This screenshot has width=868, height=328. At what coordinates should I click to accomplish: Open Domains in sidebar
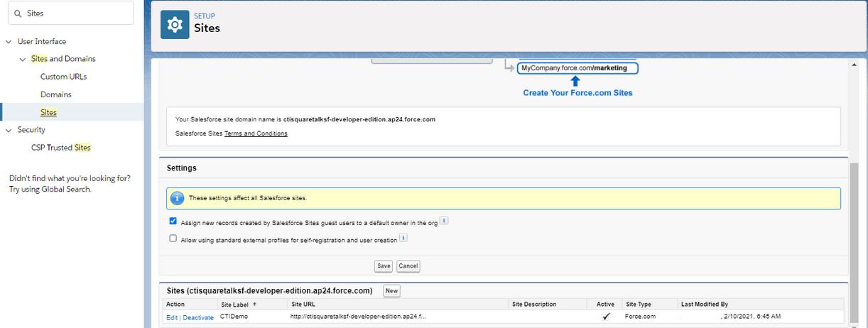pos(56,94)
